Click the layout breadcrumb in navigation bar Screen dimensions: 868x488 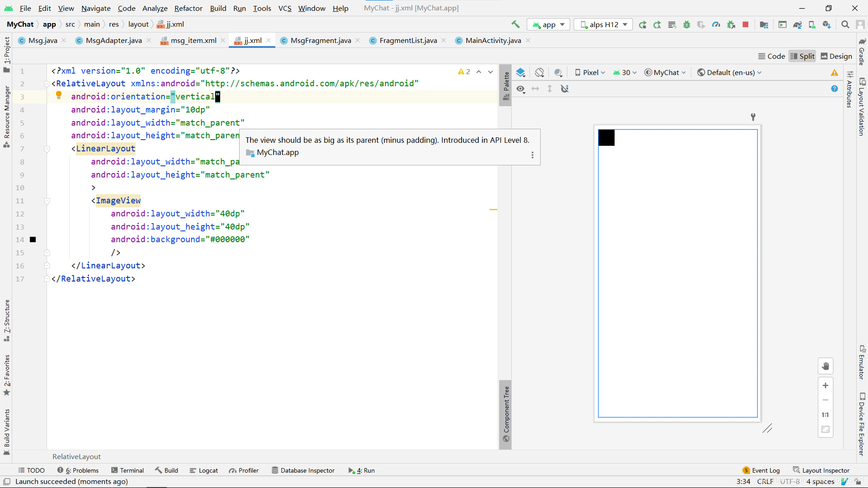[138, 24]
